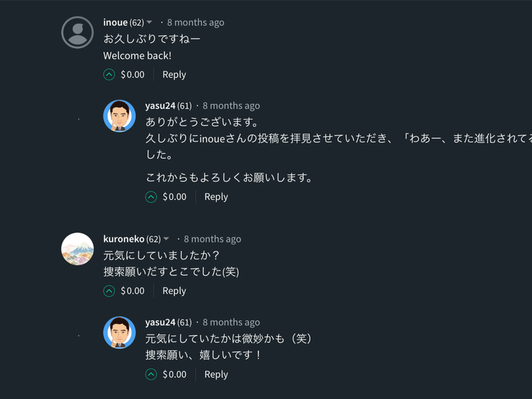Click inoue's default avatar icon

pyautogui.click(x=78, y=33)
